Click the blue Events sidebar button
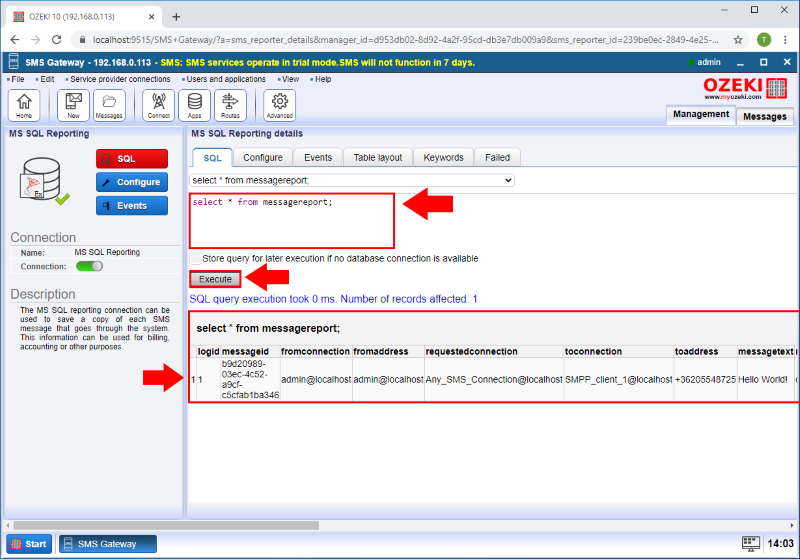 (x=132, y=206)
